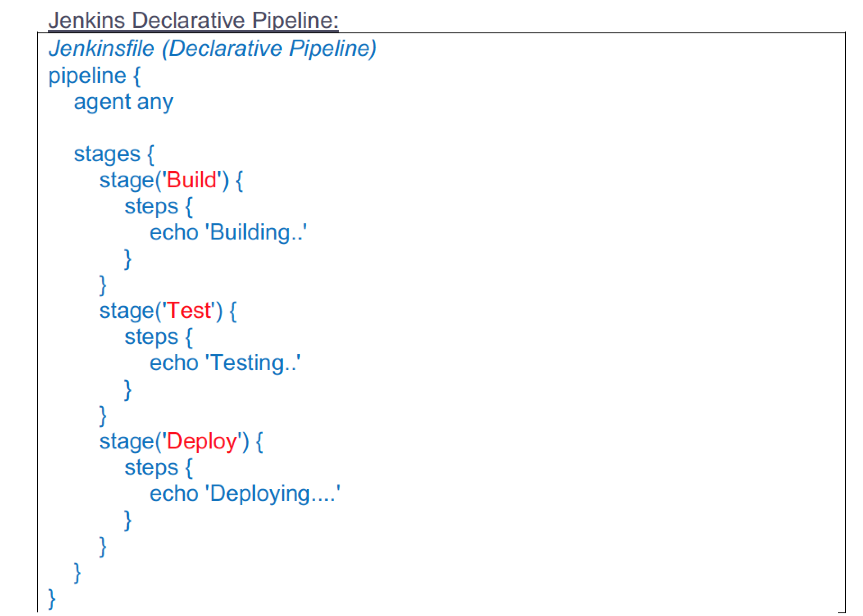Viewport: 863px width, 616px height.
Task: Click the echo 'Building..' line
Action: click(x=228, y=232)
